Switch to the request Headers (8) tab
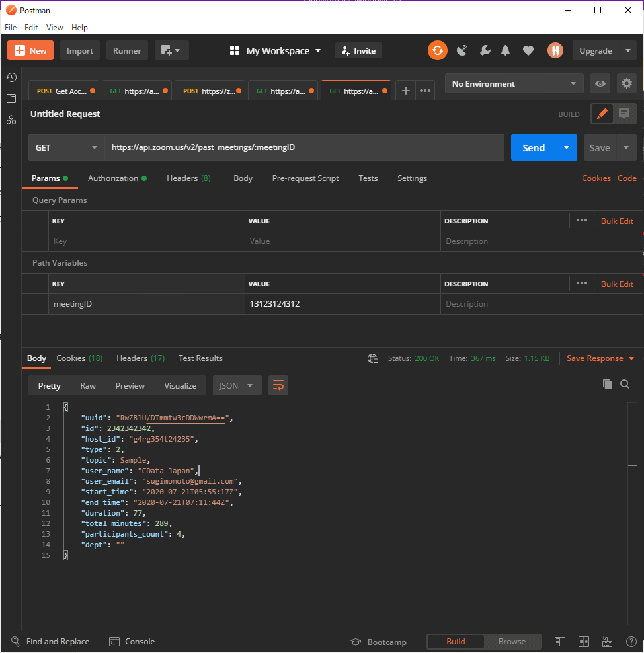Viewport: 644px width, 653px height. tap(188, 178)
